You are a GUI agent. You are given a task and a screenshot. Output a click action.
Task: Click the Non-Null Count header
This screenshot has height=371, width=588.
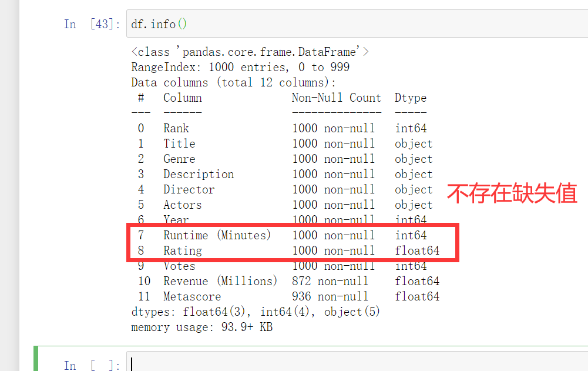pyautogui.click(x=337, y=98)
